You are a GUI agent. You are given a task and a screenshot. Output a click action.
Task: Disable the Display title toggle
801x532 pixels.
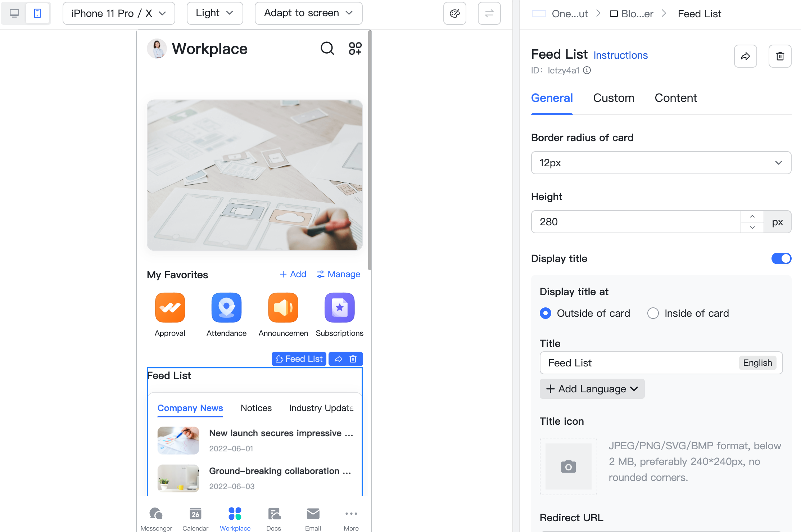(781, 258)
